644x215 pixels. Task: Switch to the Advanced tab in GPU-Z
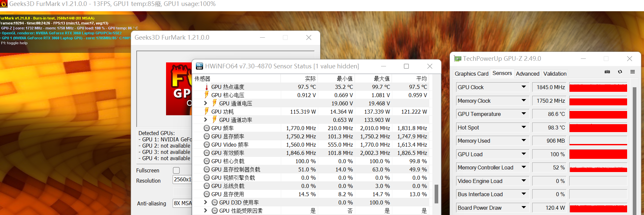(x=527, y=74)
